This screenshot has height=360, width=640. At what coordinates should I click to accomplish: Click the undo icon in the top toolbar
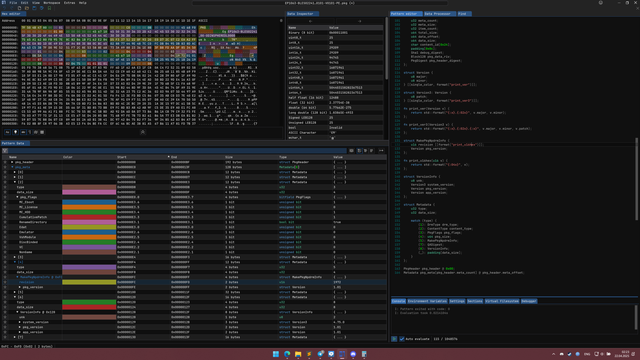click(4, 8)
